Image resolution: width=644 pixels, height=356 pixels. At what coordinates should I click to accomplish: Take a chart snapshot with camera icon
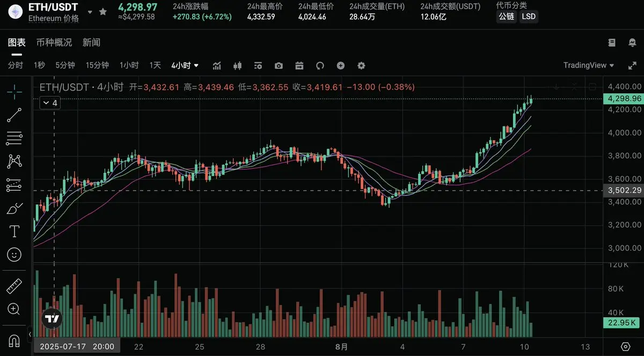[279, 66]
